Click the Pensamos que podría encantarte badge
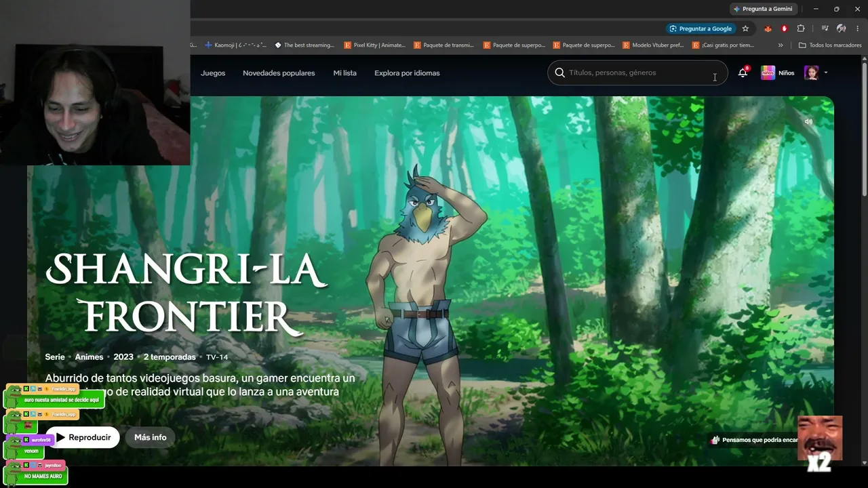This screenshot has height=488, width=868. (x=754, y=440)
